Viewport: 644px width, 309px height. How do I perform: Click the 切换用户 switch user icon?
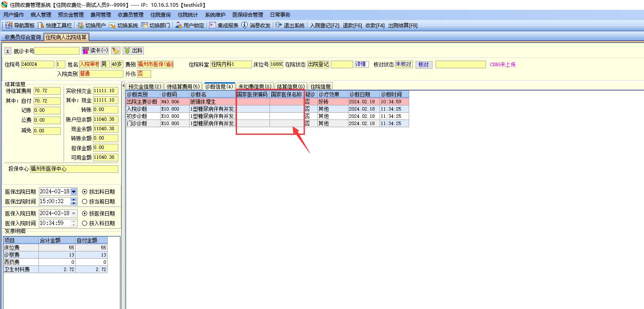[x=80, y=25]
